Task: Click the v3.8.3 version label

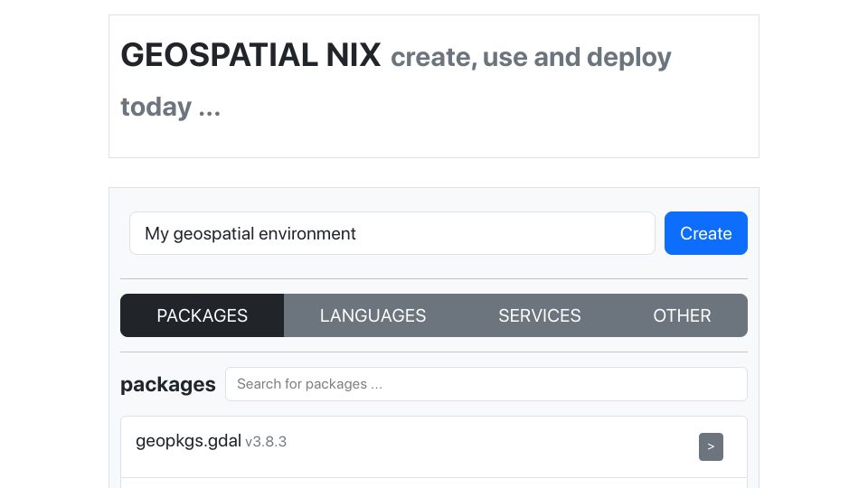Action: point(266,442)
